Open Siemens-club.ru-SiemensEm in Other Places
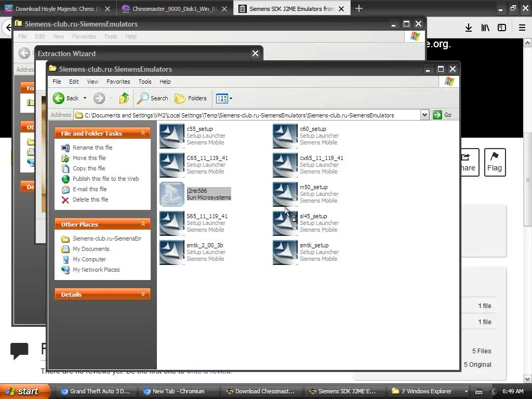 point(107,239)
